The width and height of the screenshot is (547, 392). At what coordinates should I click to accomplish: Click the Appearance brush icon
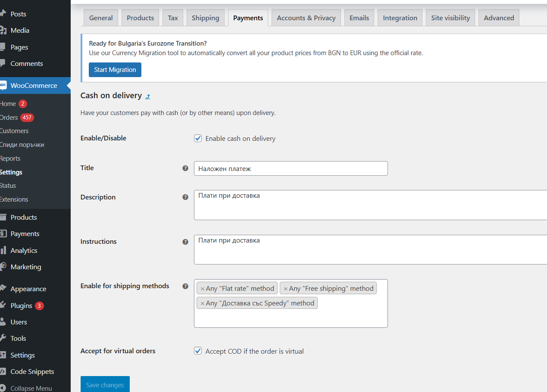tap(3, 289)
